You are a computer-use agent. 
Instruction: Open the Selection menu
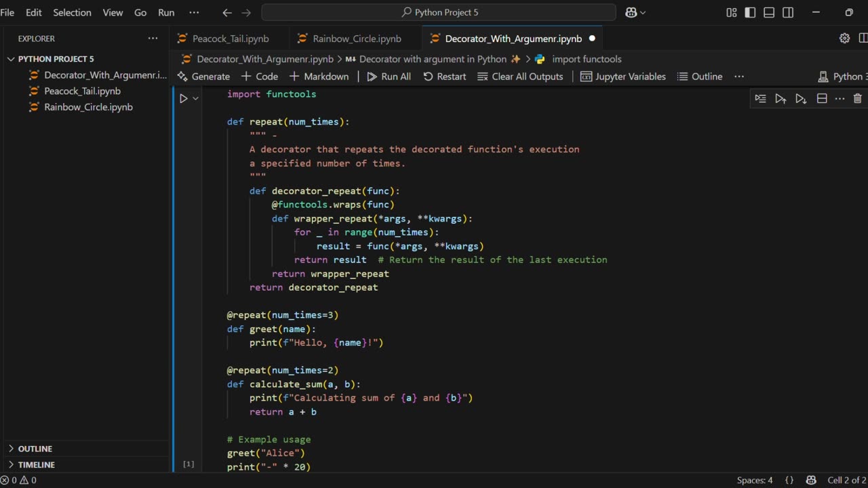72,12
